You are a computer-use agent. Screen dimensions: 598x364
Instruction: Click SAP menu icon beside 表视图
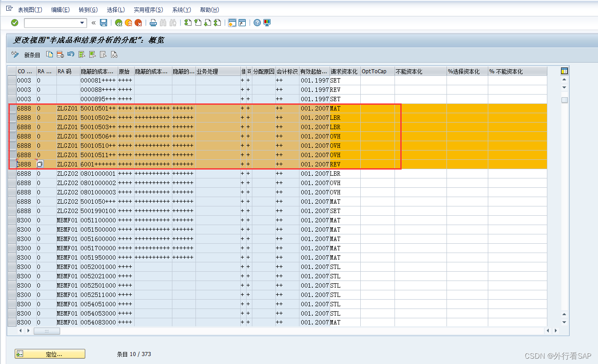9,9
